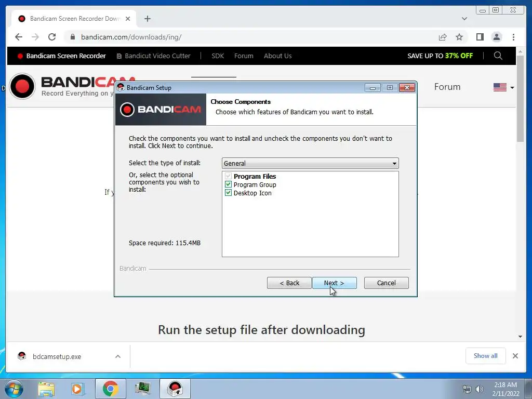Open volume control in system tray
The image size is (532, 399).
pyautogui.click(x=479, y=389)
